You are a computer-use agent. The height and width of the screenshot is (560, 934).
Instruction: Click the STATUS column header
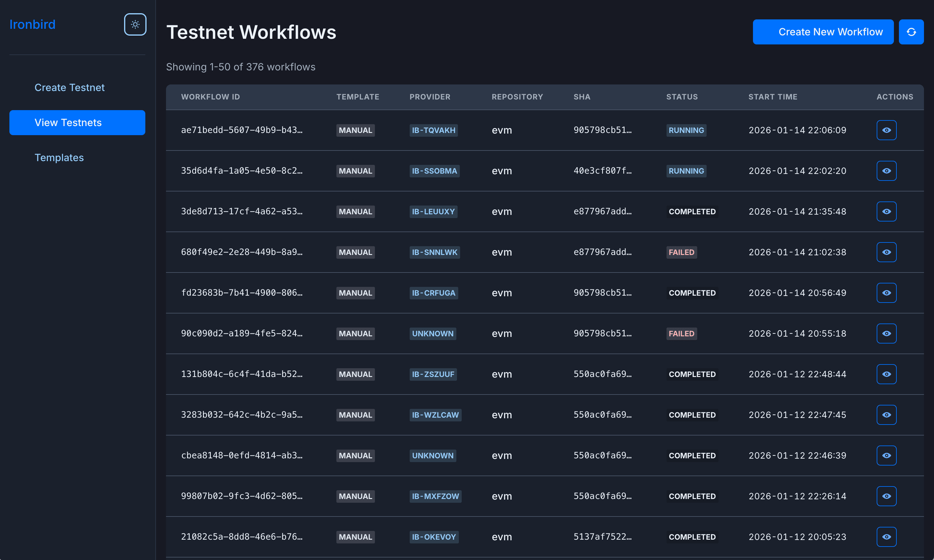click(x=682, y=97)
